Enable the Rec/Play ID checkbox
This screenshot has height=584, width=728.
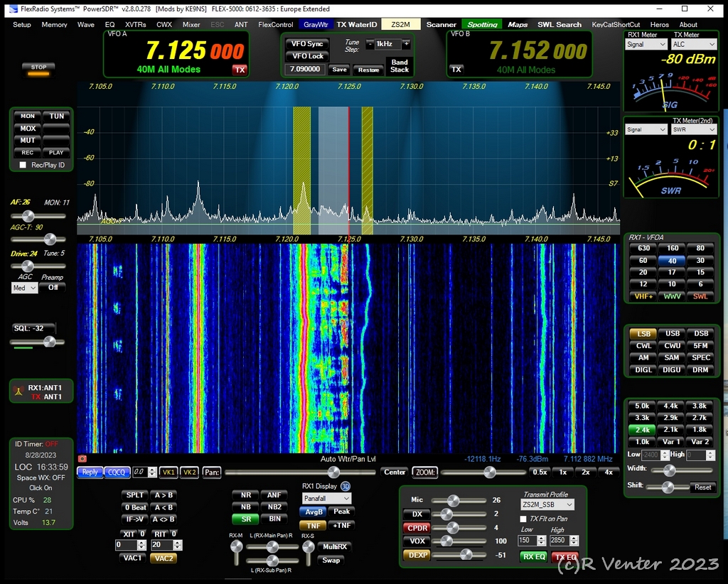point(23,165)
